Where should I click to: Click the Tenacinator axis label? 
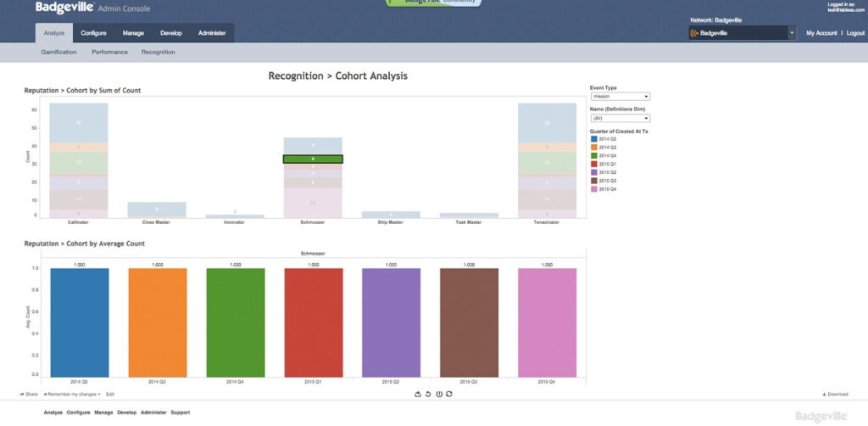click(x=547, y=222)
